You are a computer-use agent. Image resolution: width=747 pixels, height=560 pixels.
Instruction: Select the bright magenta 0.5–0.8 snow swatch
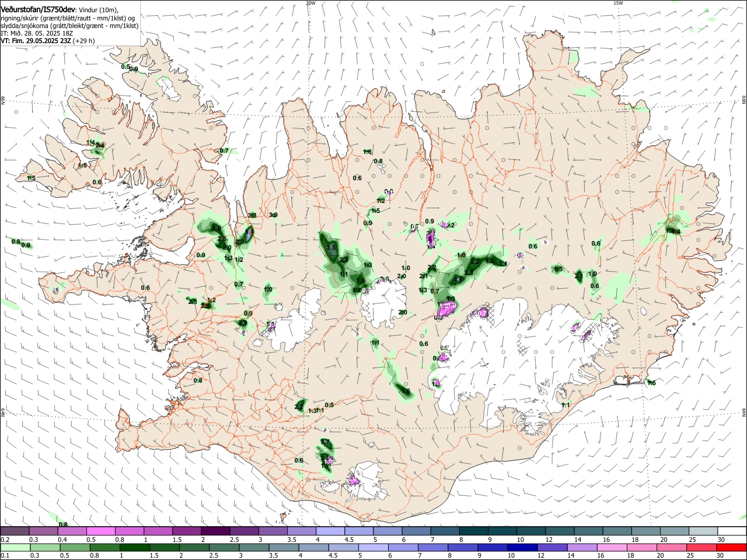[x=100, y=531]
